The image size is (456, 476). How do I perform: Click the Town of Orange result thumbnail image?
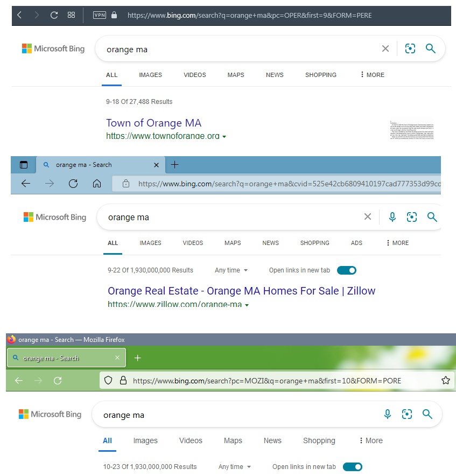coord(411,130)
